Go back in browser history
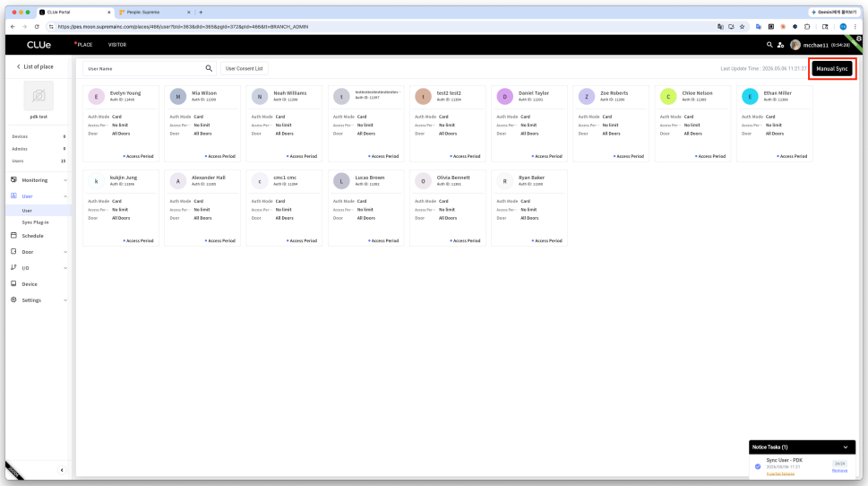The width and height of the screenshot is (868, 486). pos(13,27)
